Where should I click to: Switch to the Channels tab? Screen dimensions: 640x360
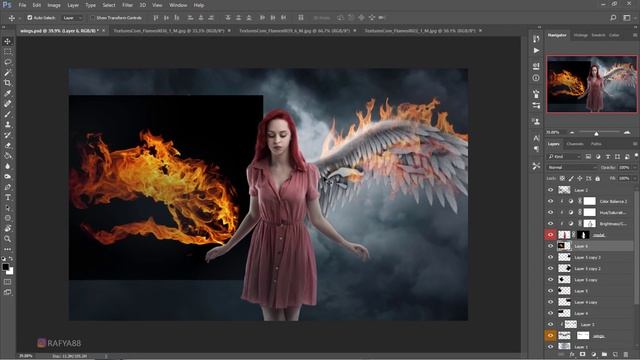tap(575, 144)
